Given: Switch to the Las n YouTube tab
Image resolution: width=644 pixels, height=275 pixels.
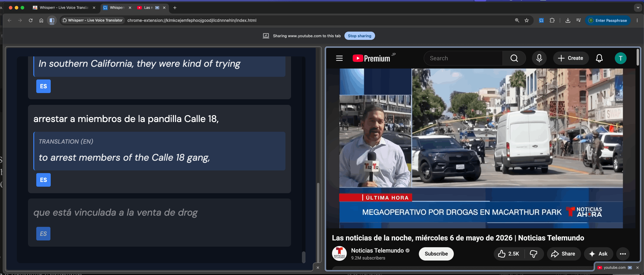Looking at the screenshot, I should click(148, 8).
